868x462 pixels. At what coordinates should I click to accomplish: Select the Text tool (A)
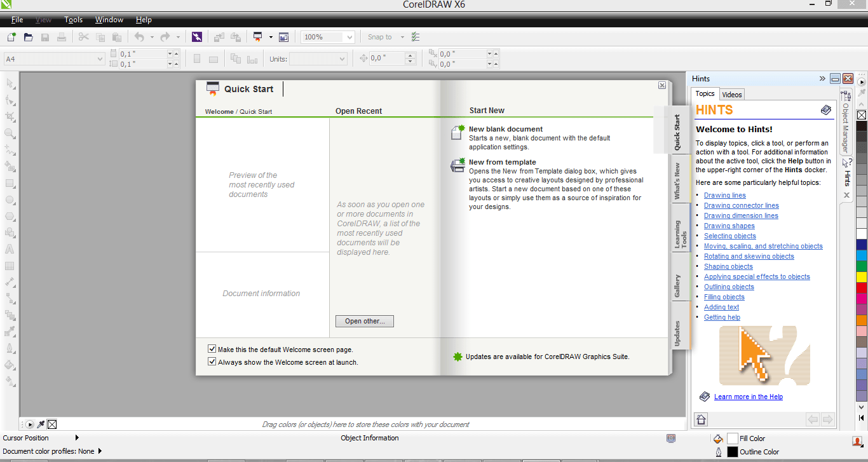(10, 249)
